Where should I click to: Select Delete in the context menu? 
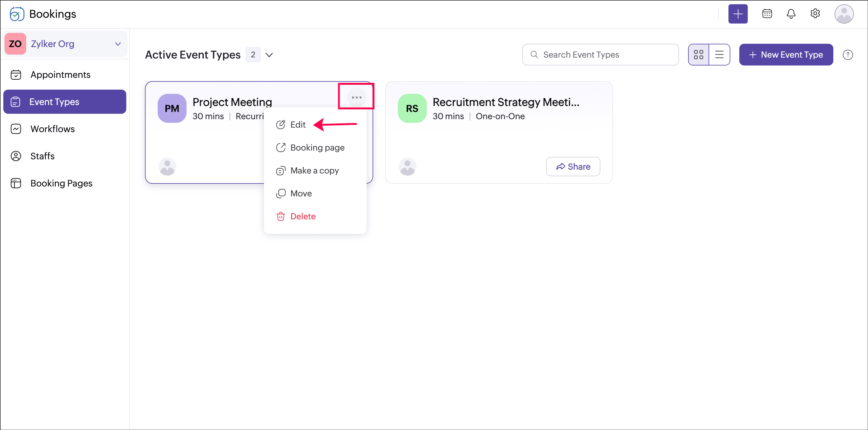pos(303,217)
